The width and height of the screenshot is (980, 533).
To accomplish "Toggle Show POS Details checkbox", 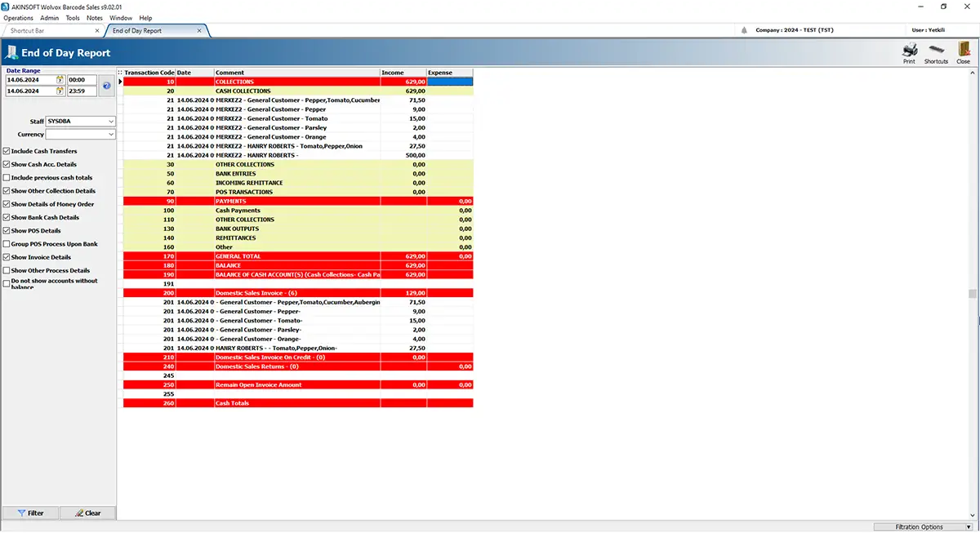I will coord(7,230).
